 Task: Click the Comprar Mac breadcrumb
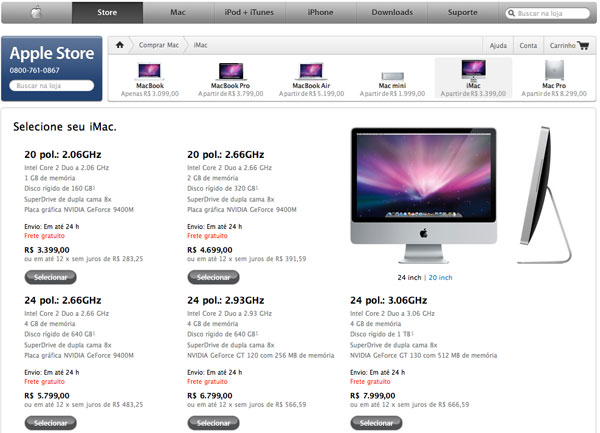[x=159, y=45]
